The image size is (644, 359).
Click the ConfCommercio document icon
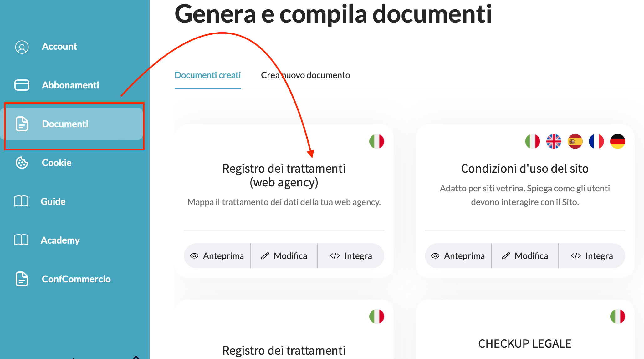(22, 279)
